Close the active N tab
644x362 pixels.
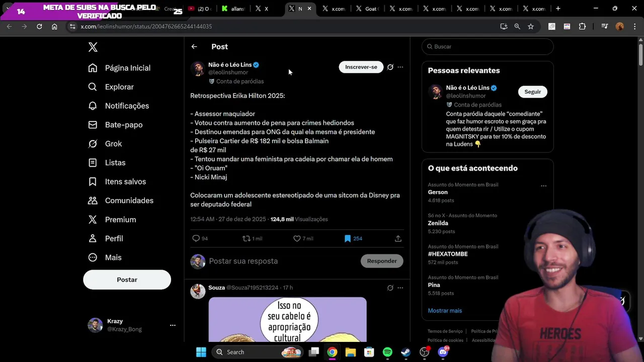pos(309,9)
